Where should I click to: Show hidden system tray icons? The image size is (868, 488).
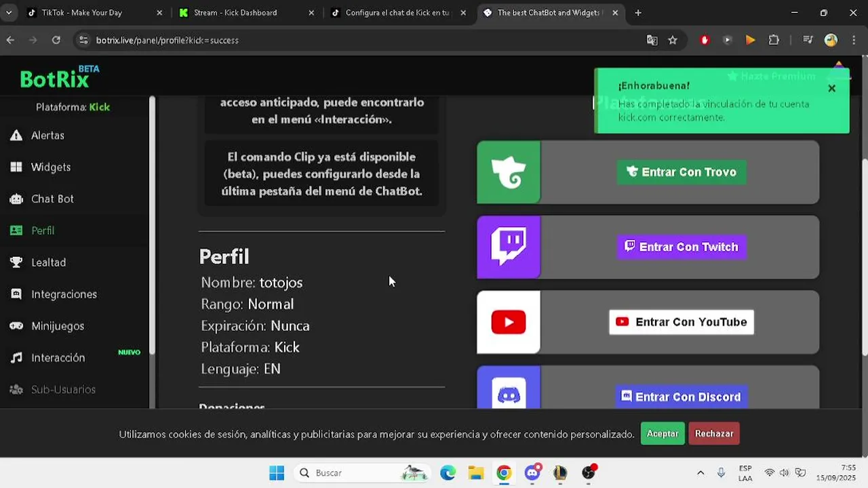click(x=701, y=473)
